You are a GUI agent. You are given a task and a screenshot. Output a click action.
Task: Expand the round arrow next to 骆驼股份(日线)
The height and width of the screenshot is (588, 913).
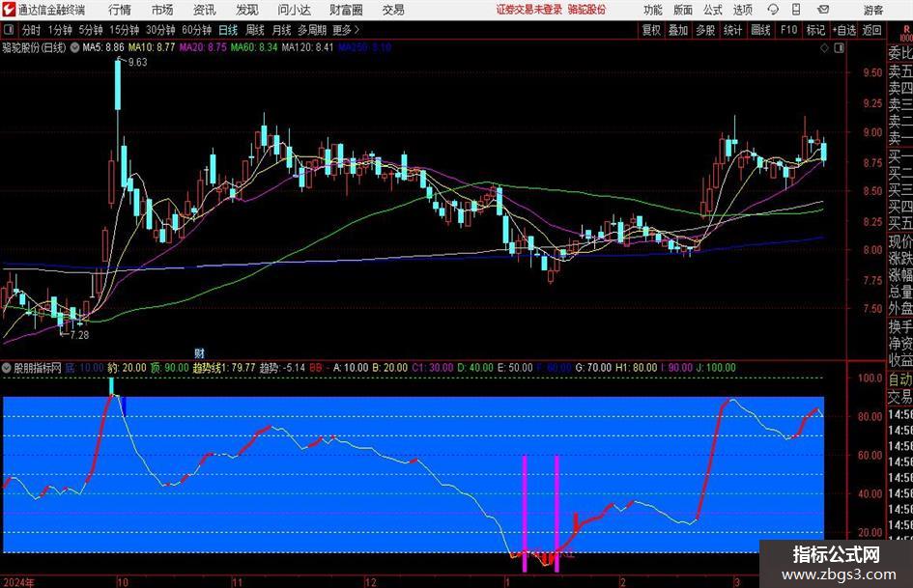click(x=74, y=47)
